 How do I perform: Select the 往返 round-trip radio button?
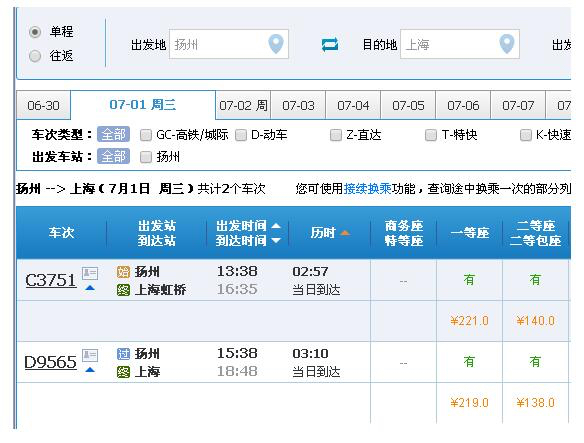35,56
